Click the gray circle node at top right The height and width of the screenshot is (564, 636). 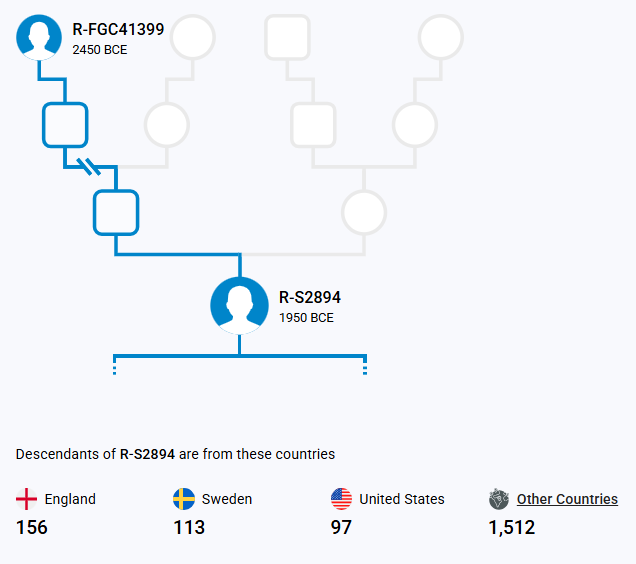pos(440,37)
